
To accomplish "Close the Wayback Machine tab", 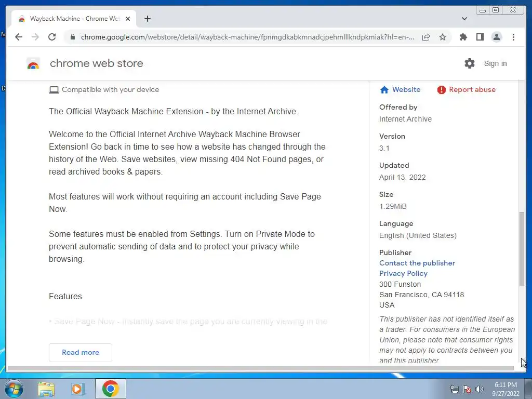I will [128, 19].
